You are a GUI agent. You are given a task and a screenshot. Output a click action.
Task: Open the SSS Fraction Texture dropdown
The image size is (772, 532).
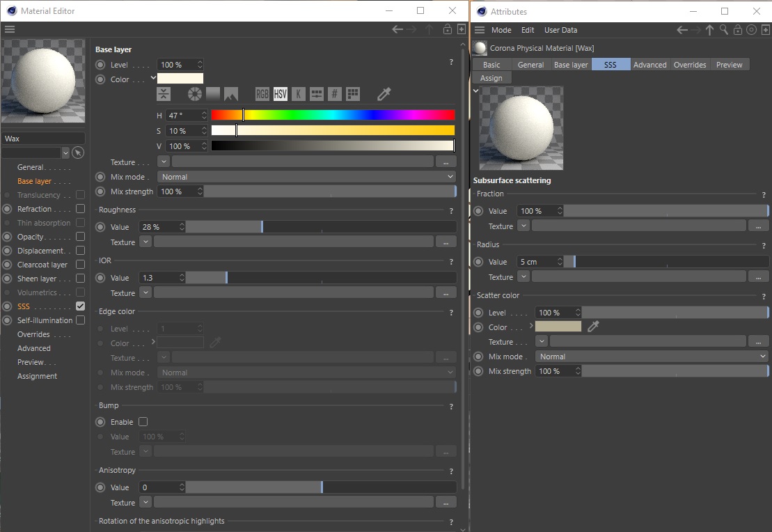[523, 226]
